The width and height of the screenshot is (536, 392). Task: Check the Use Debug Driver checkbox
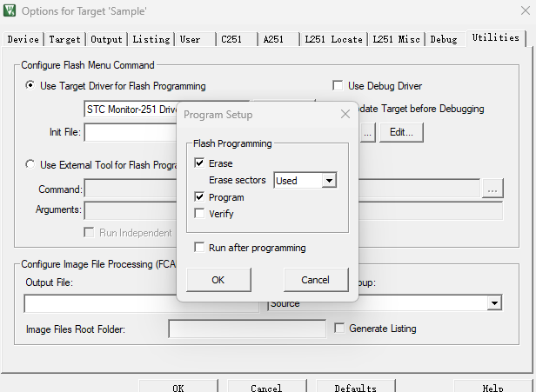338,85
